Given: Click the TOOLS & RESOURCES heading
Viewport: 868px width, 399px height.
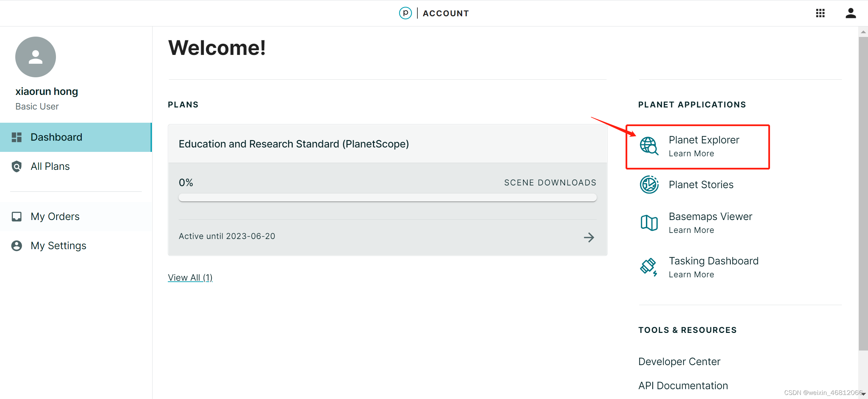Looking at the screenshot, I should pyautogui.click(x=687, y=330).
